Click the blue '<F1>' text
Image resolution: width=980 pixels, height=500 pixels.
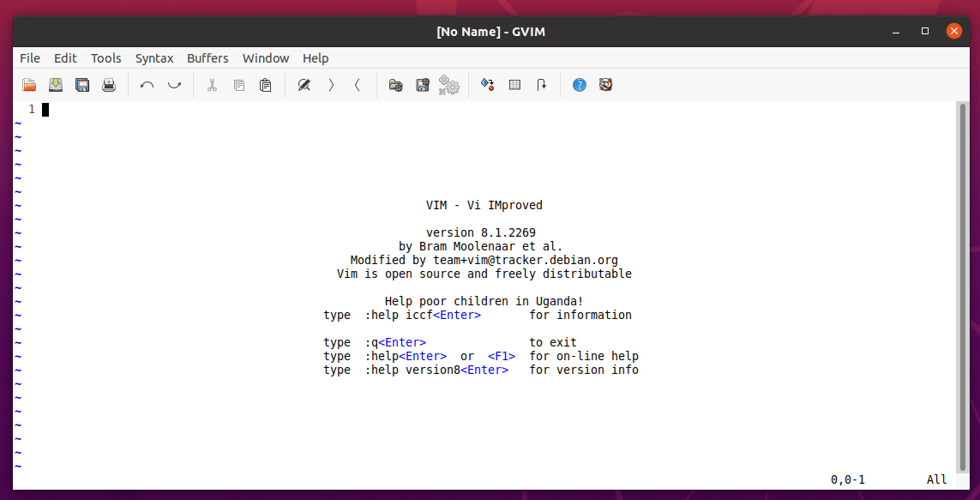tap(502, 356)
